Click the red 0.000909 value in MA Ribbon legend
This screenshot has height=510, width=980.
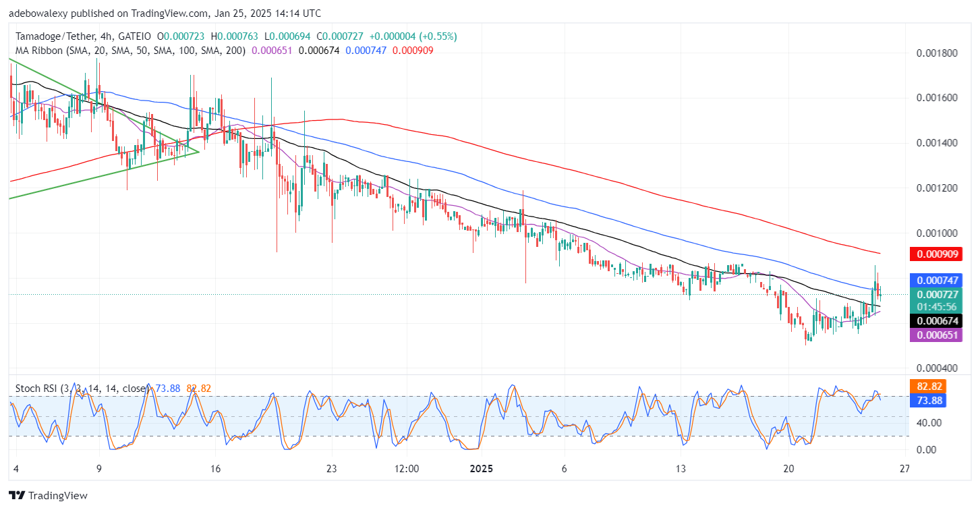[413, 50]
